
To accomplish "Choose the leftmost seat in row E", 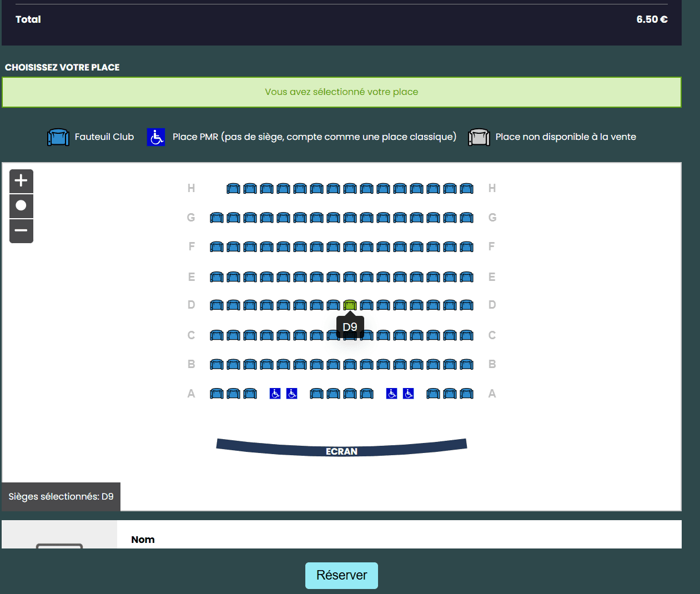I will (216, 276).
